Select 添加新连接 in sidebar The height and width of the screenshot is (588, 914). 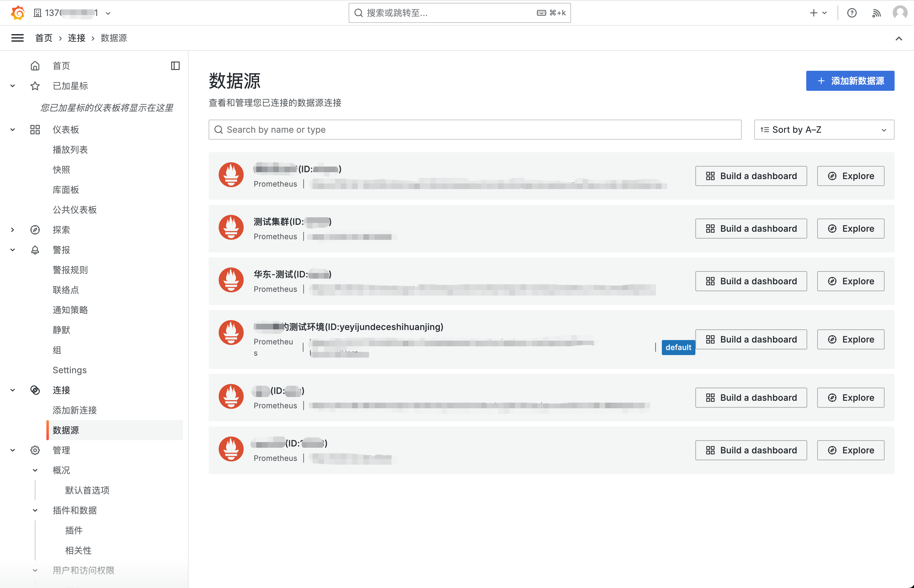click(75, 410)
